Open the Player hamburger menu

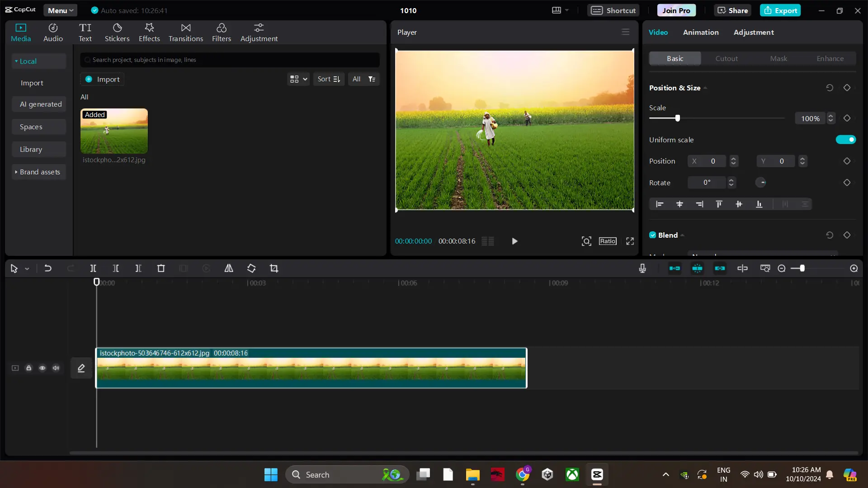coord(626,32)
